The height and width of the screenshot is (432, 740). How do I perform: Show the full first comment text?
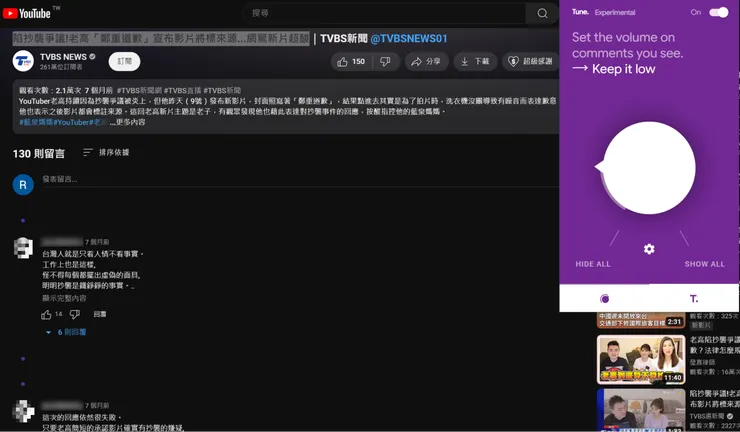click(x=64, y=298)
